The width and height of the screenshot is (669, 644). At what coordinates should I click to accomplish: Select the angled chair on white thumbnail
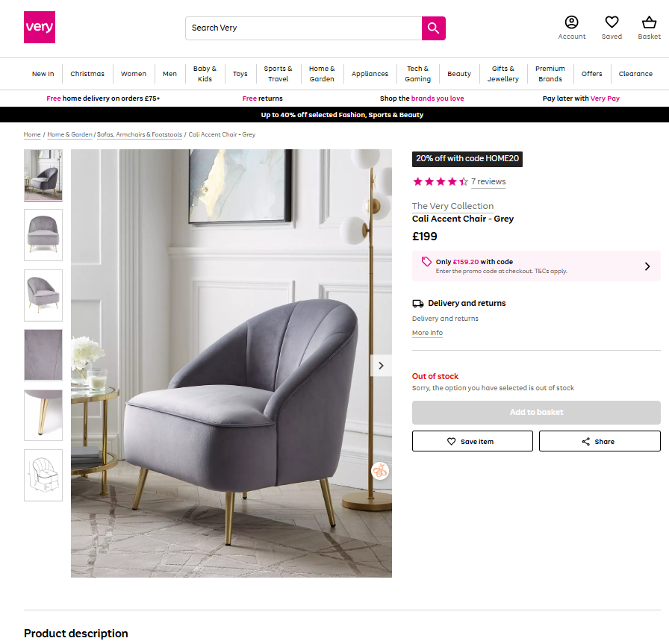coord(43,295)
